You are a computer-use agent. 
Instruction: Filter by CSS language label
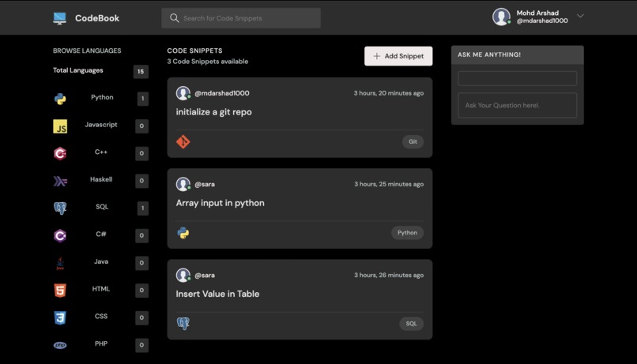pos(101,316)
